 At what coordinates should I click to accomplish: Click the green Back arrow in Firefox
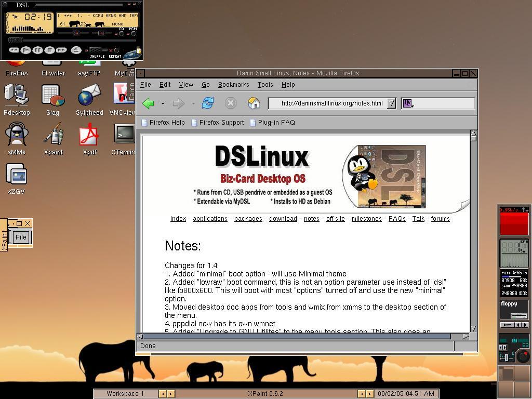[x=149, y=103]
